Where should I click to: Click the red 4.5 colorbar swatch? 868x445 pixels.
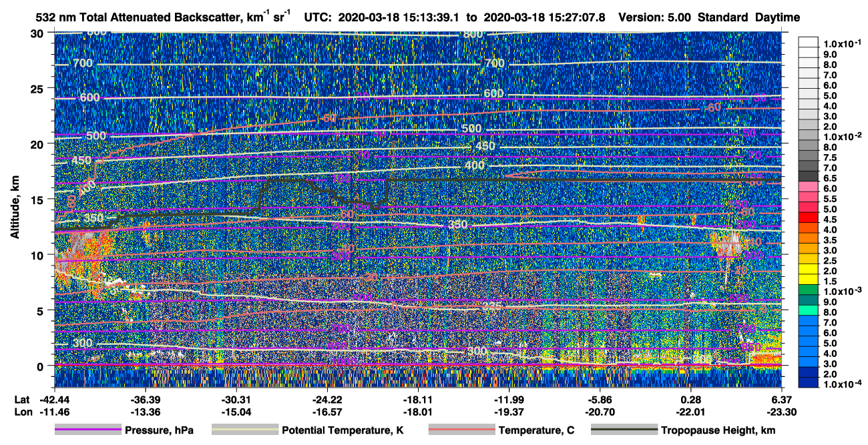[808, 219]
